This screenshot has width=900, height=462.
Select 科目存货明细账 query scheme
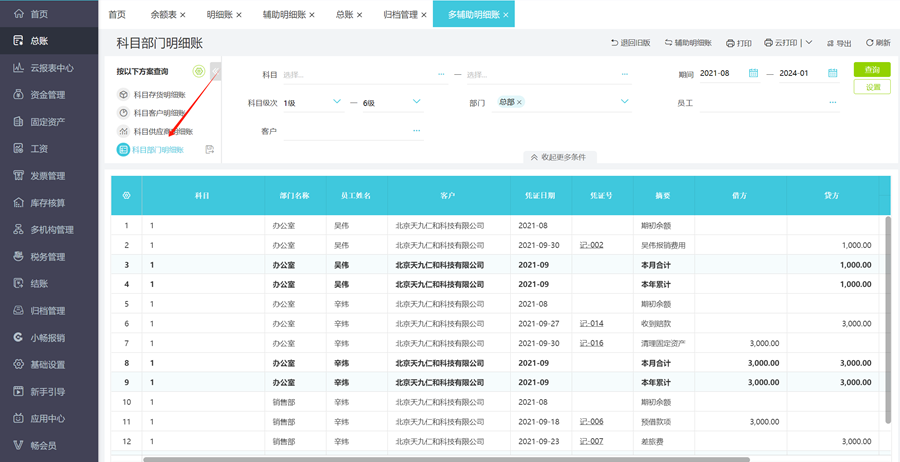pos(159,95)
